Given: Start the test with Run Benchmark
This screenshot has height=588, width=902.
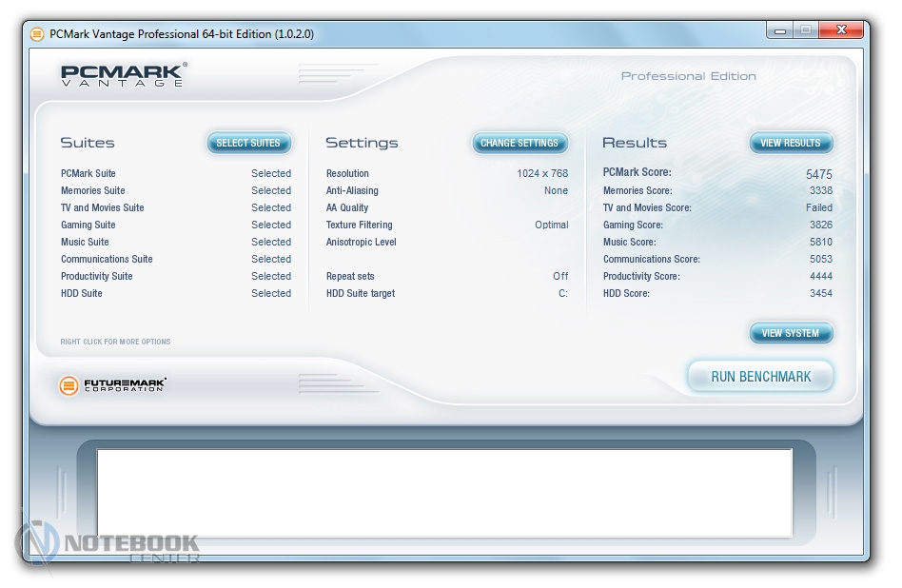Looking at the screenshot, I should coord(760,377).
